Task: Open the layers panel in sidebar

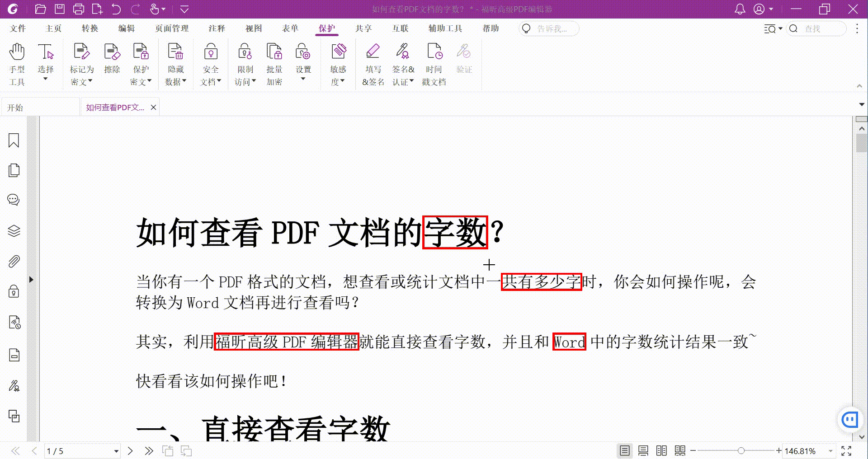Action: point(14,231)
